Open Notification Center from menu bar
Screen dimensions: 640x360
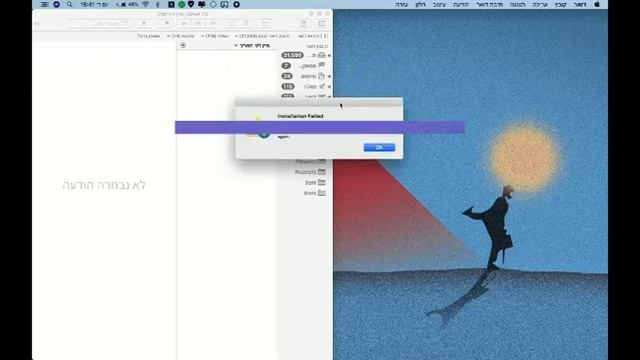(44, 4)
